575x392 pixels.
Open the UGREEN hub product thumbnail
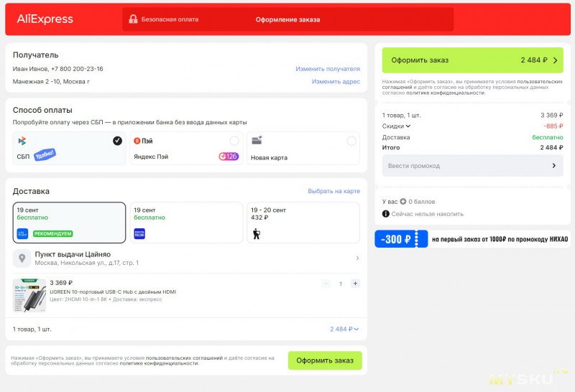point(29,295)
